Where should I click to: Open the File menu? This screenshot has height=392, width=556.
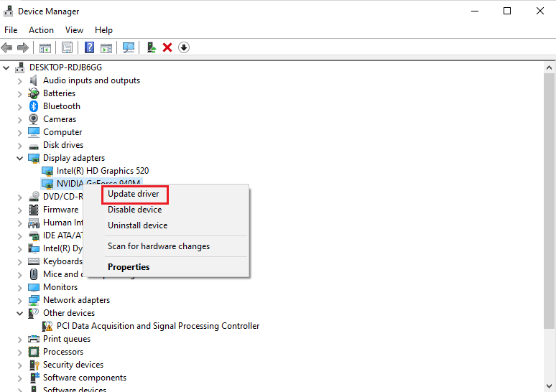pyautogui.click(x=11, y=30)
